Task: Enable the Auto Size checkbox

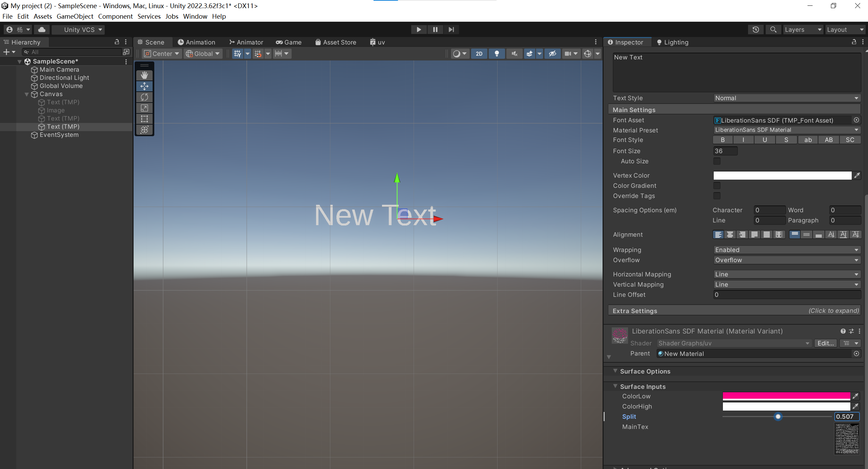Action: point(717,161)
